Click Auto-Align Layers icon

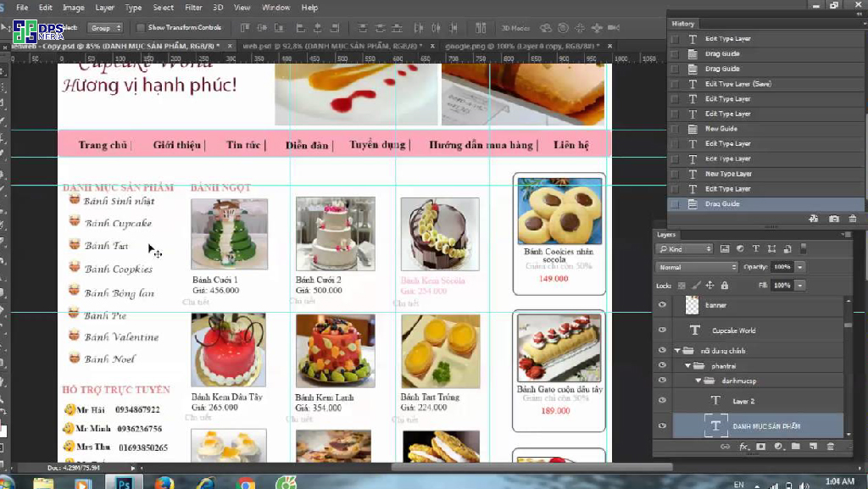(481, 28)
